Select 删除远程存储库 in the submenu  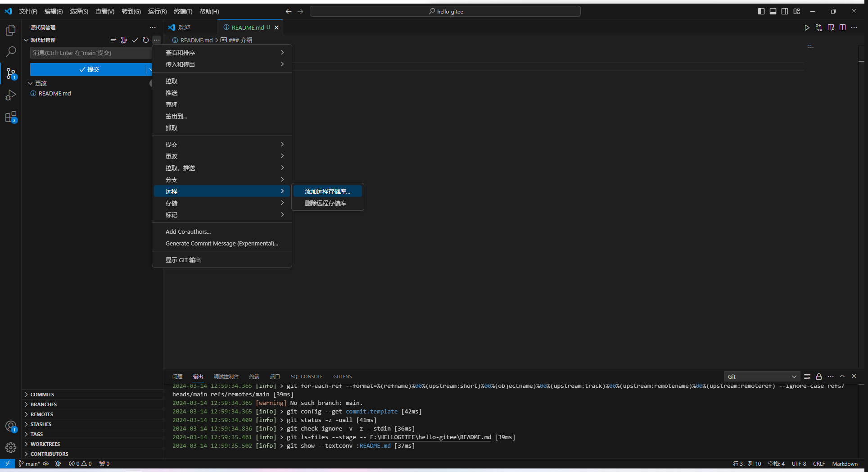click(328, 203)
